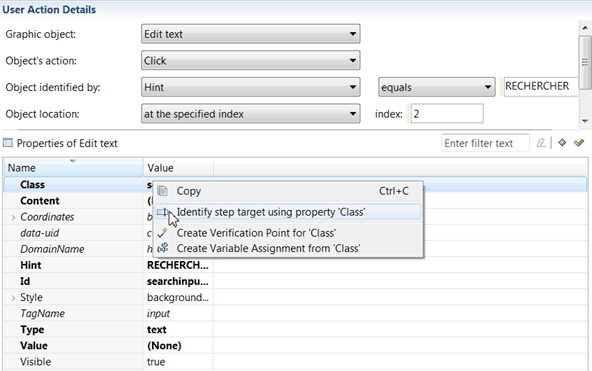Select the Id property row

295,282
